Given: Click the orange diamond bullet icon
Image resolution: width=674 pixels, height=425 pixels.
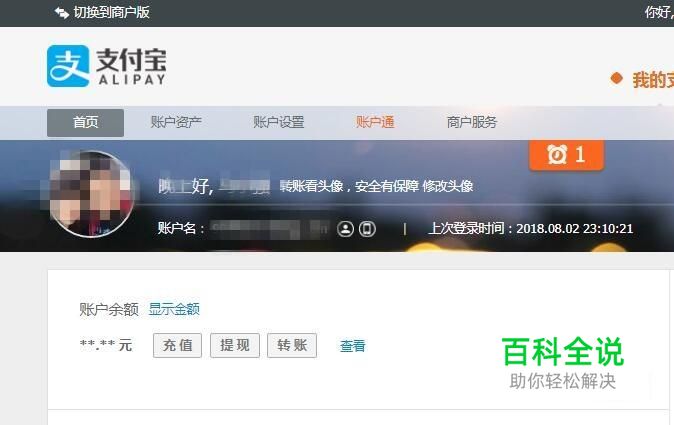Looking at the screenshot, I should [x=616, y=79].
